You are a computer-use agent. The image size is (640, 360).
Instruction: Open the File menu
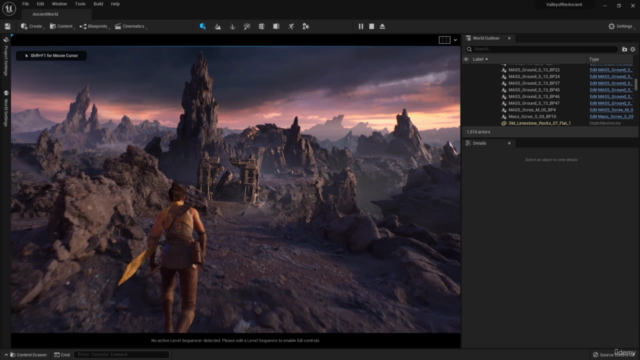[x=25, y=4]
